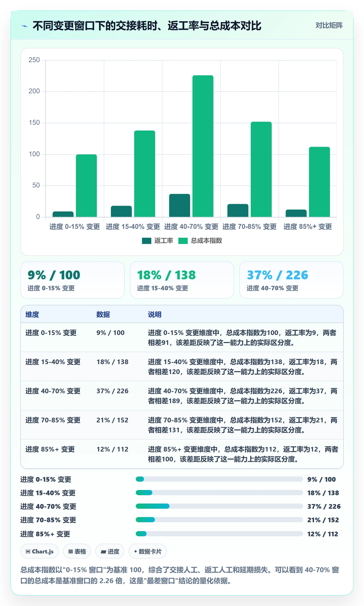Image resolution: width=364 pixels, height=606 pixels.
Task: Click the 说明 column header
Action: 155,314
